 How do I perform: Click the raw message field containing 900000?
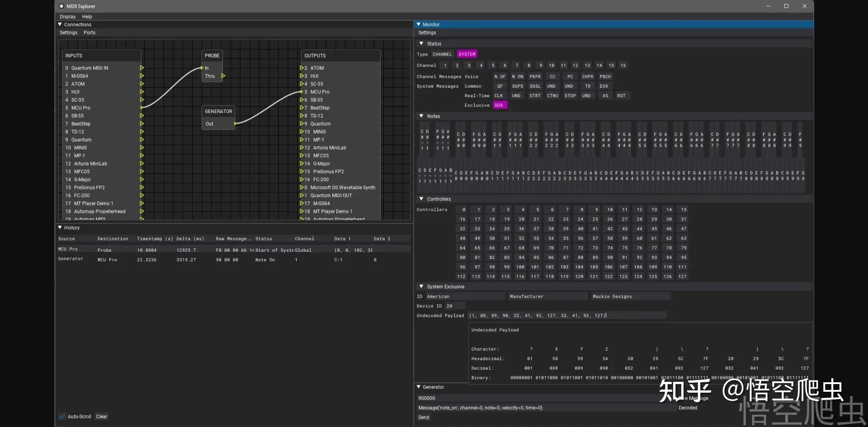(546, 398)
